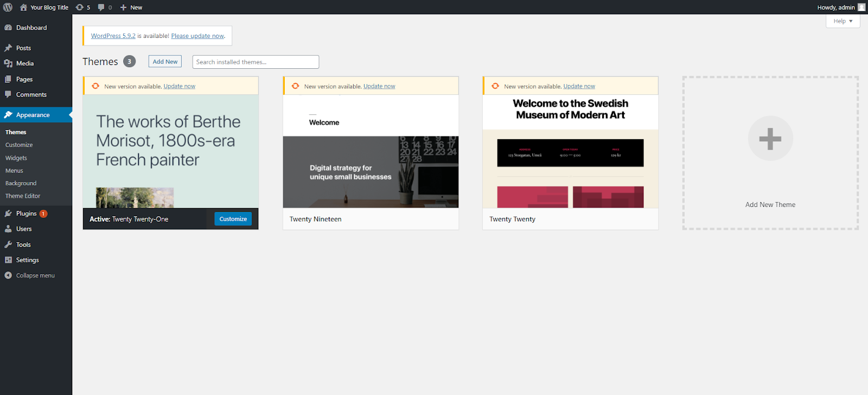Click the WordPress logo icon
Viewport: 868px width, 395px height.
(x=8, y=7)
